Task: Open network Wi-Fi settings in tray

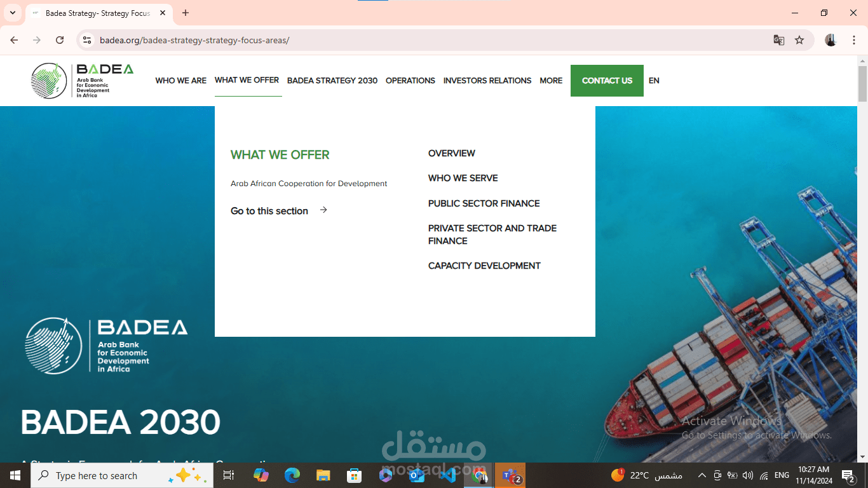Action: click(x=764, y=475)
